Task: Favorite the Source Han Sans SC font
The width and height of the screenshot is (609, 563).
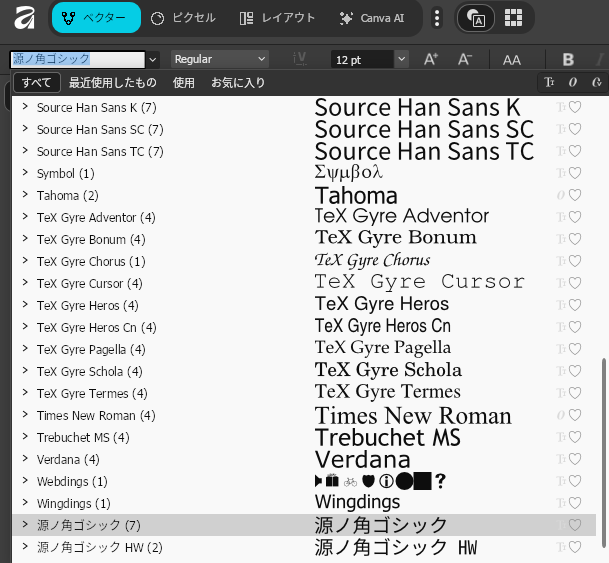Action: coord(575,129)
